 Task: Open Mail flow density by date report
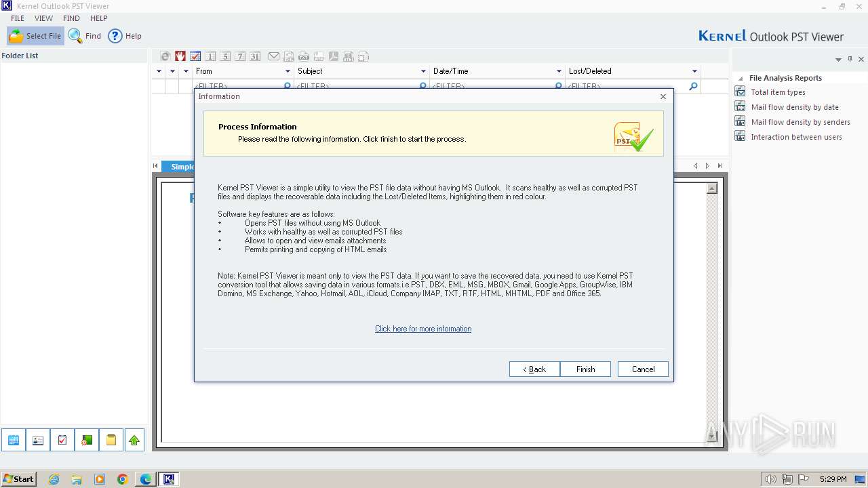coord(795,107)
